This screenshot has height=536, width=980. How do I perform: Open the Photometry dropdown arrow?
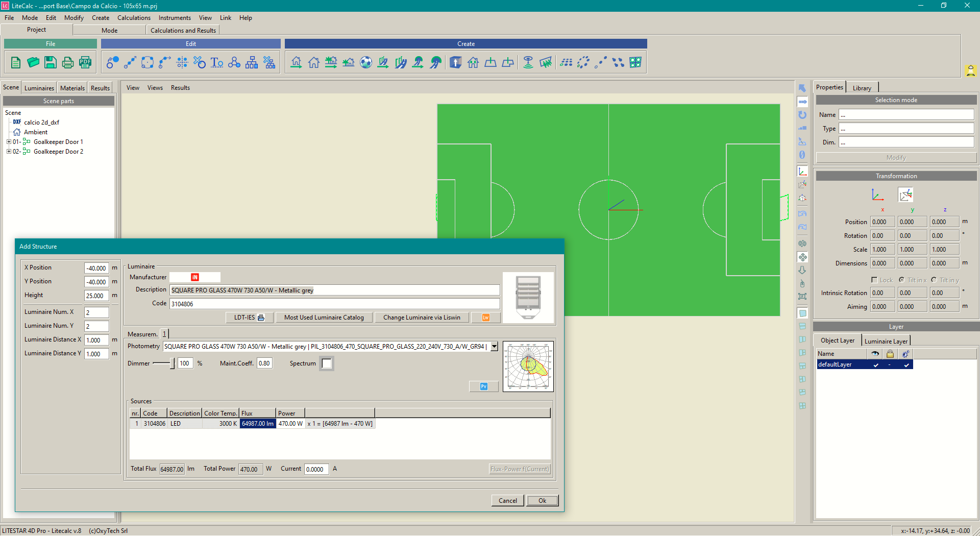(494, 347)
